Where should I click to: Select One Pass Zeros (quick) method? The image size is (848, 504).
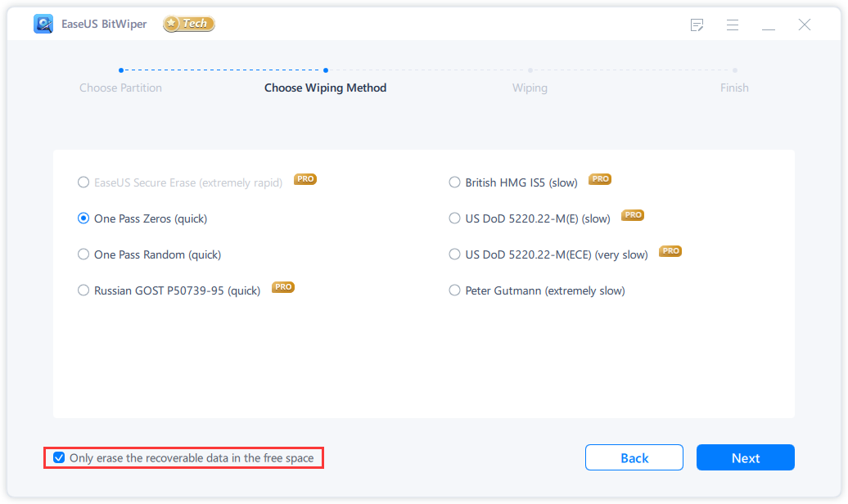tap(83, 218)
